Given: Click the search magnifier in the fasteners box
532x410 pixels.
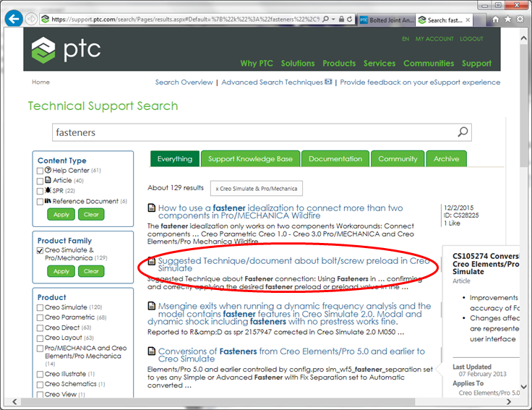Looking at the screenshot, I should [463, 132].
